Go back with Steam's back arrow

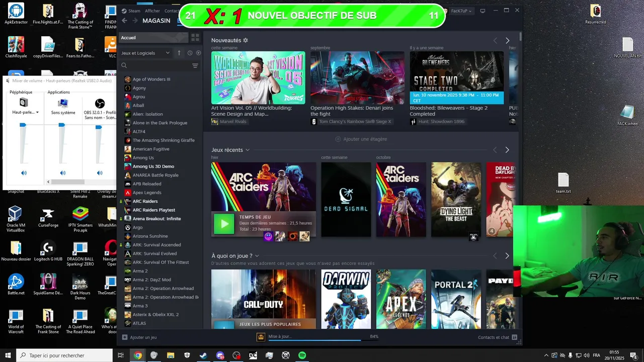pos(124,21)
